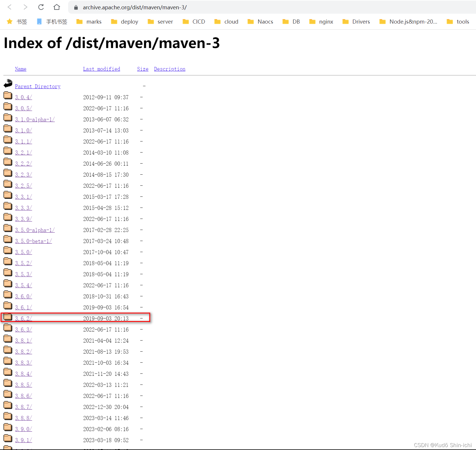
Task: Click folder icon beside 3.2.1/
Action: click(8, 150)
